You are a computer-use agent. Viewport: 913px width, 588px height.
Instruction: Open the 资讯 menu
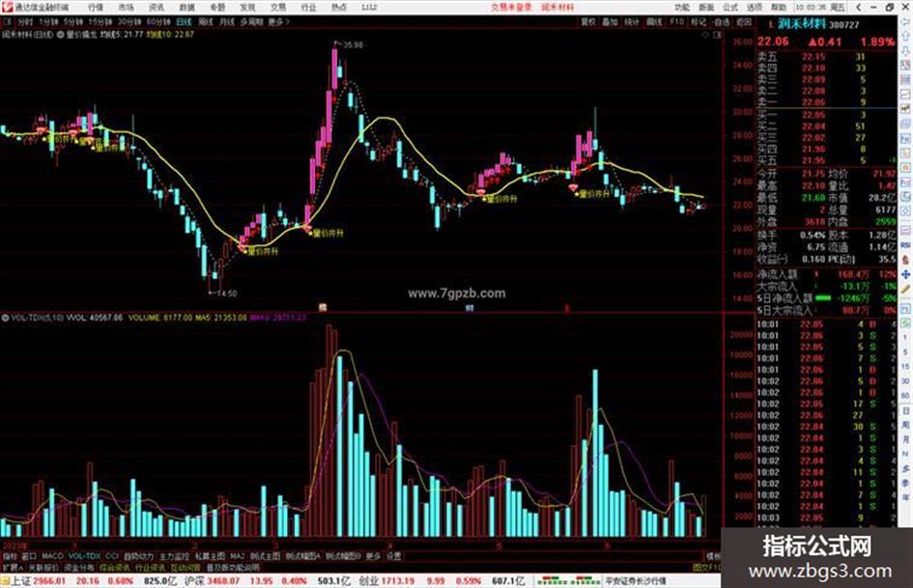157,8
